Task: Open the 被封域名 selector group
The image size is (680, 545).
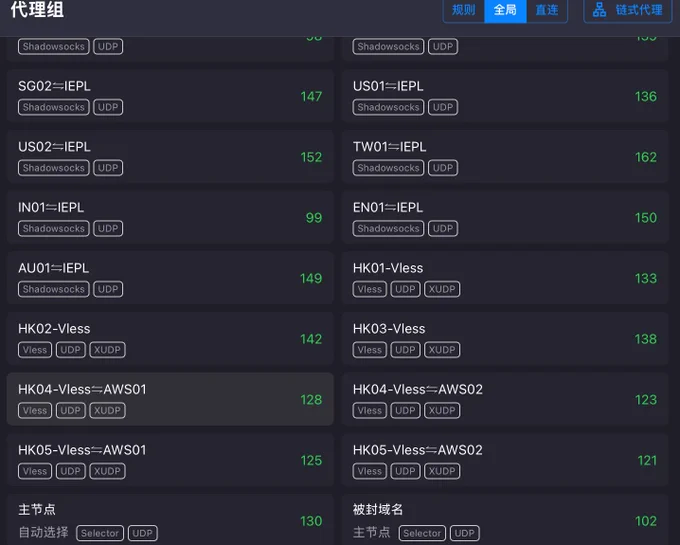Action: (505, 520)
